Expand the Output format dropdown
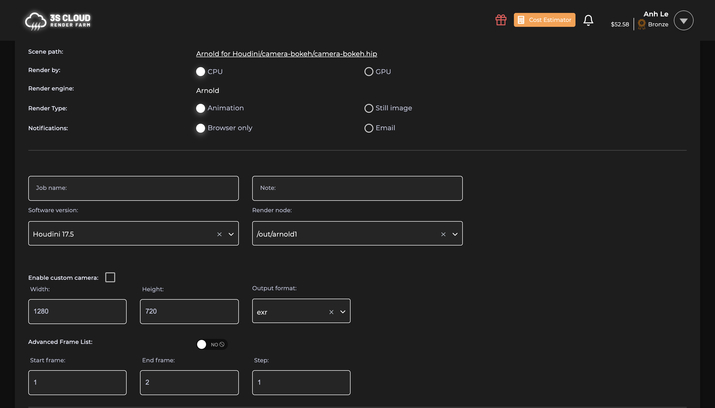The height and width of the screenshot is (408, 715). (x=343, y=312)
